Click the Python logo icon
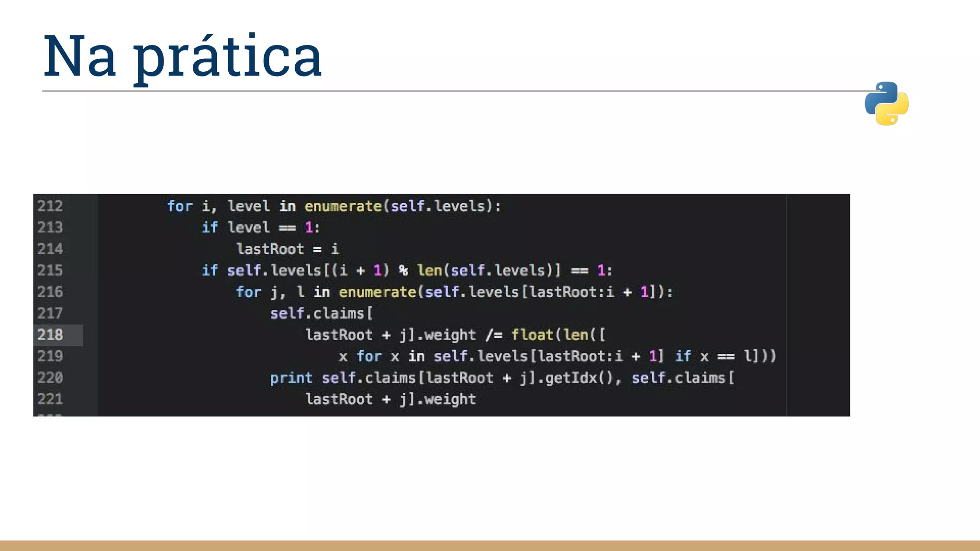Image resolution: width=980 pixels, height=551 pixels. [886, 104]
